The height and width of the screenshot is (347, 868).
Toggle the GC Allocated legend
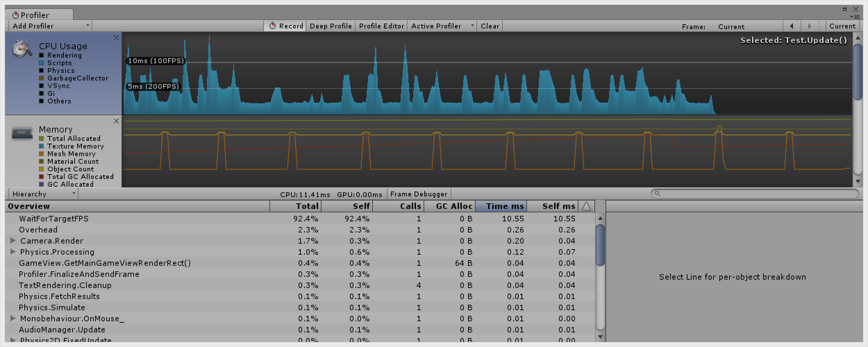coord(41,184)
